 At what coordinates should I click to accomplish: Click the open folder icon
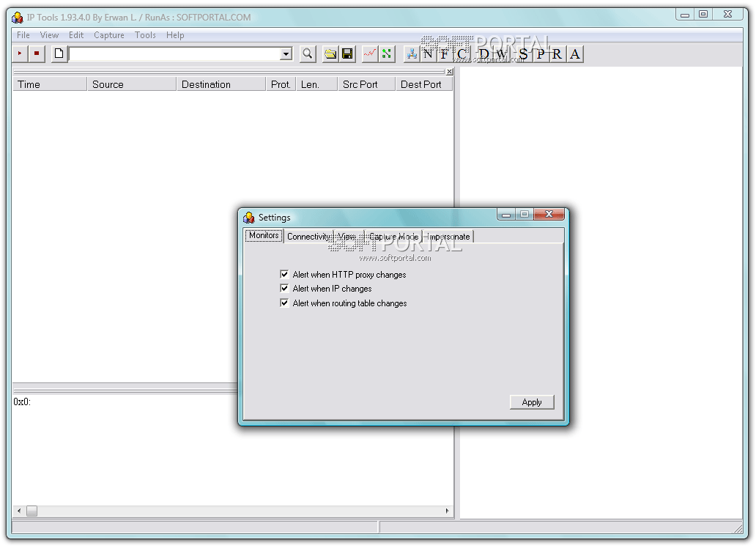pyautogui.click(x=330, y=53)
